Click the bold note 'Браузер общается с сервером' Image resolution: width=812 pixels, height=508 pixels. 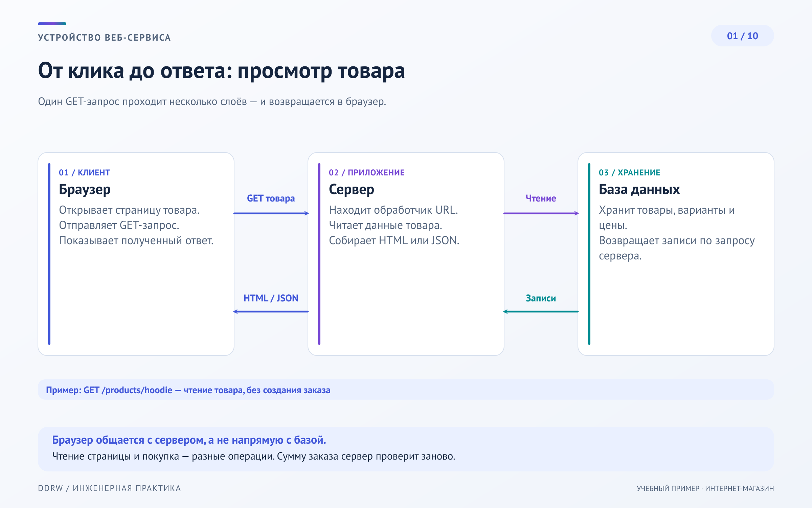(189, 440)
